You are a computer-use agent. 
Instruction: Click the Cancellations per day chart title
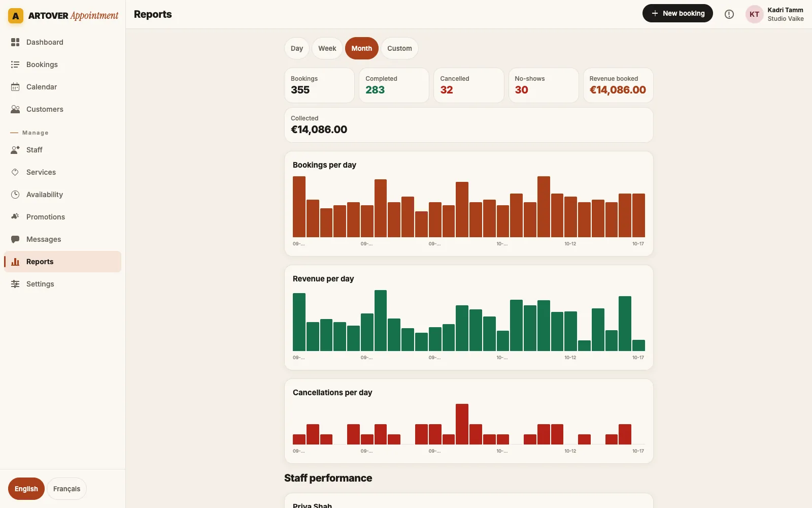coord(332,393)
